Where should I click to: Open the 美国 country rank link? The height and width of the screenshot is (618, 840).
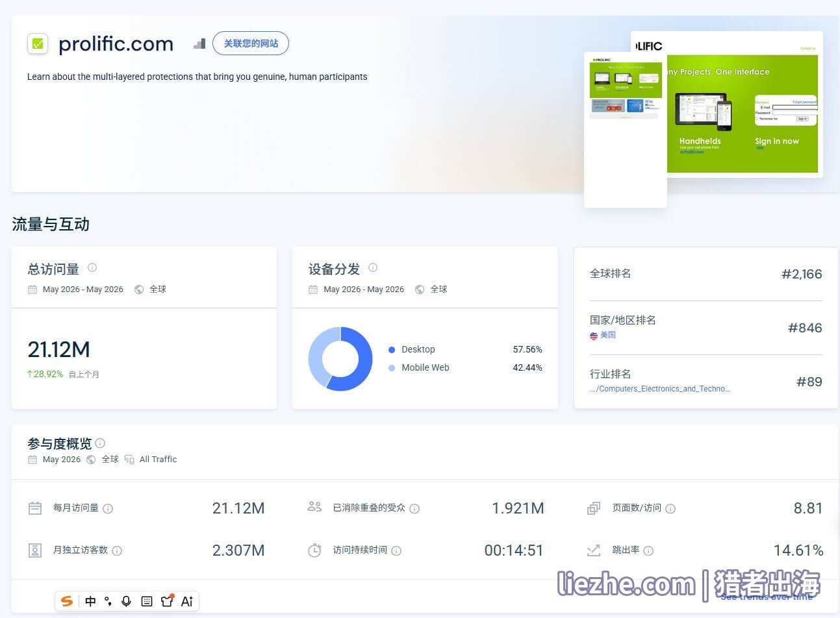tap(608, 335)
